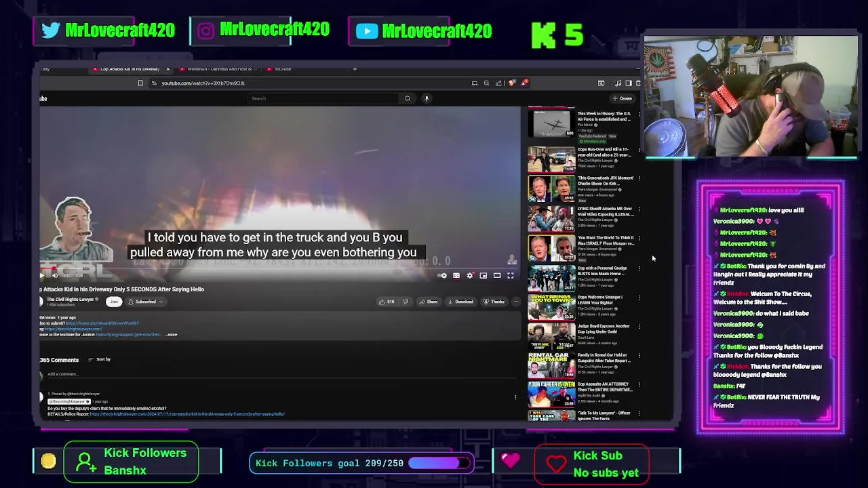This screenshot has width=868, height=488.
Task: Open more actions three-dot menu under video
Action: [x=516, y=302]
